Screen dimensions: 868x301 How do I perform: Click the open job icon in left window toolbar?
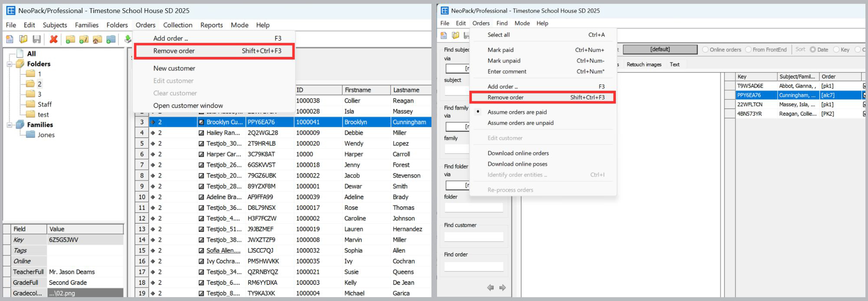23,39
